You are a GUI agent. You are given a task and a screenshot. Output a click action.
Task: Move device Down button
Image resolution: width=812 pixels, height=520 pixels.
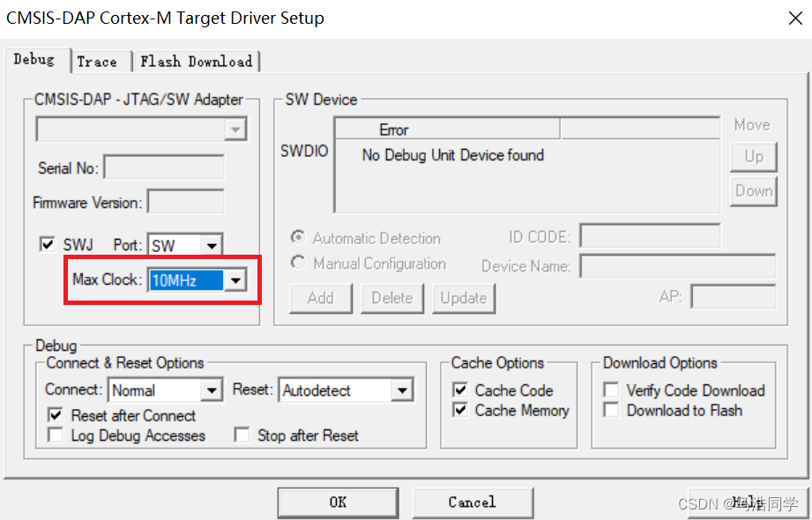(x=754, y=191)
